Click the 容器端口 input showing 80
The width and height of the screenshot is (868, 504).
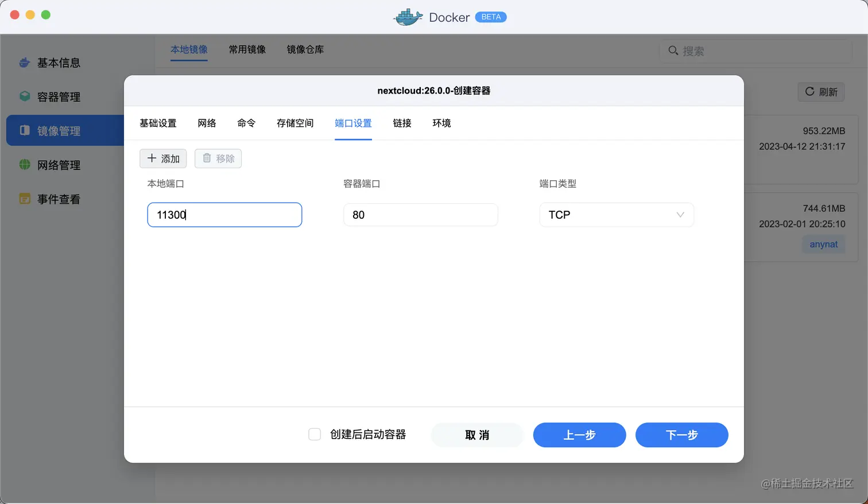420,215
